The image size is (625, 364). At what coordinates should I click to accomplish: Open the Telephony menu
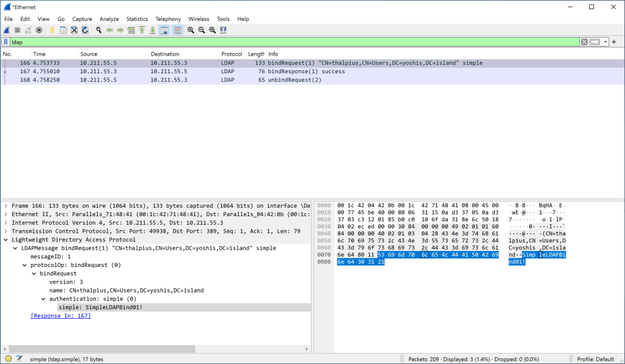tap(167, 19)
